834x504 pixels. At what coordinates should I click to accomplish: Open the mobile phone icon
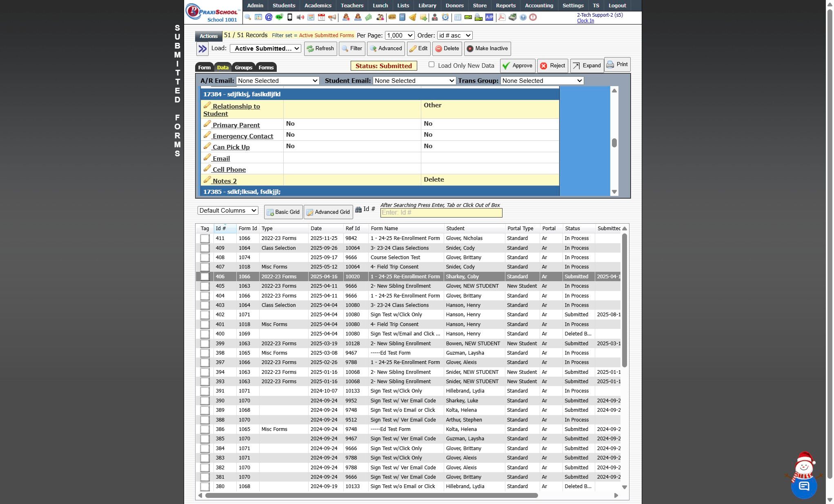coord(290,17)
